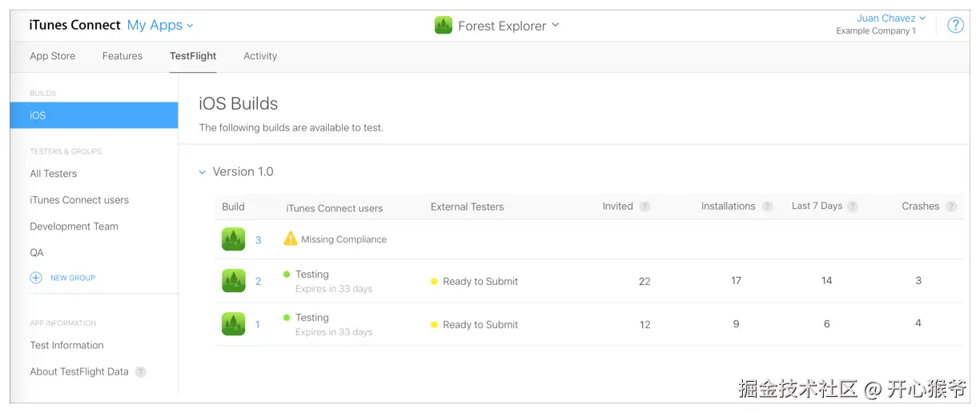Click the iTunes Connect users column header
Screen dimensions: 980x413
[335, 208]
